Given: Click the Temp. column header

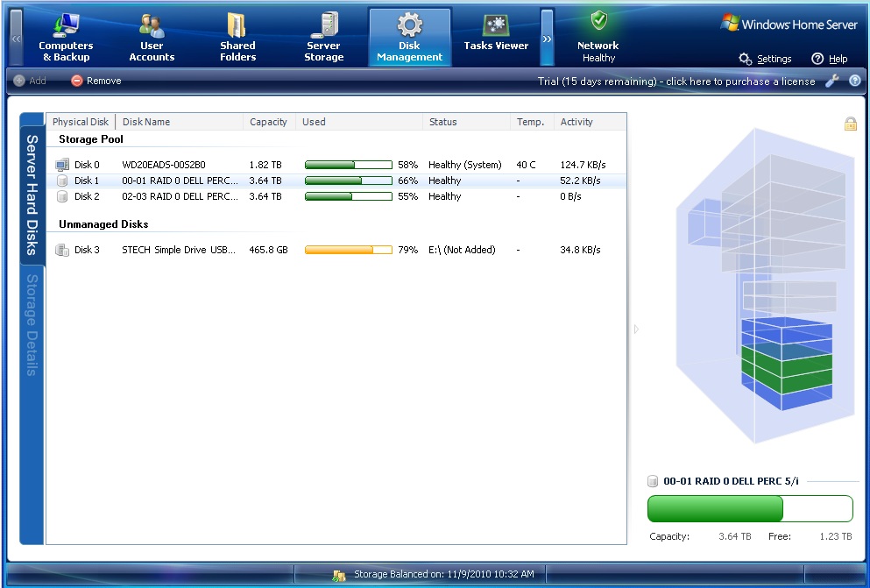Looking at the screenshot, I should pyautogui.click(x=532, y=122).
